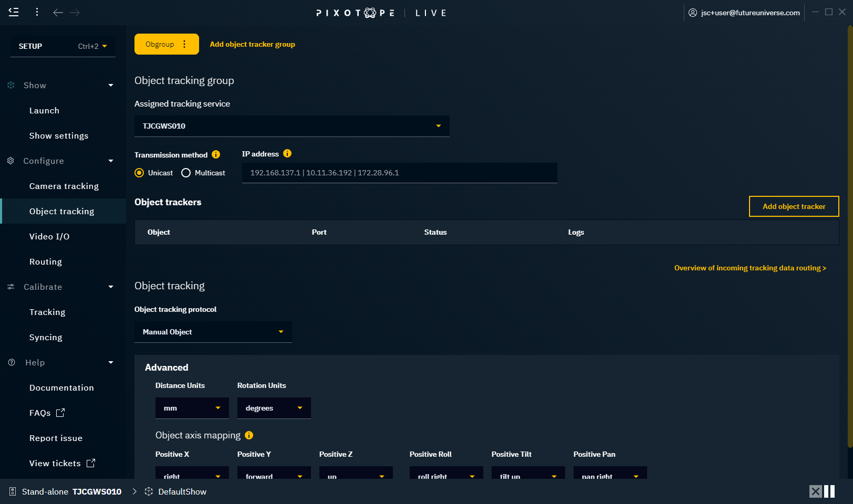Select the Unicast radio button

[x=139, y=173]
